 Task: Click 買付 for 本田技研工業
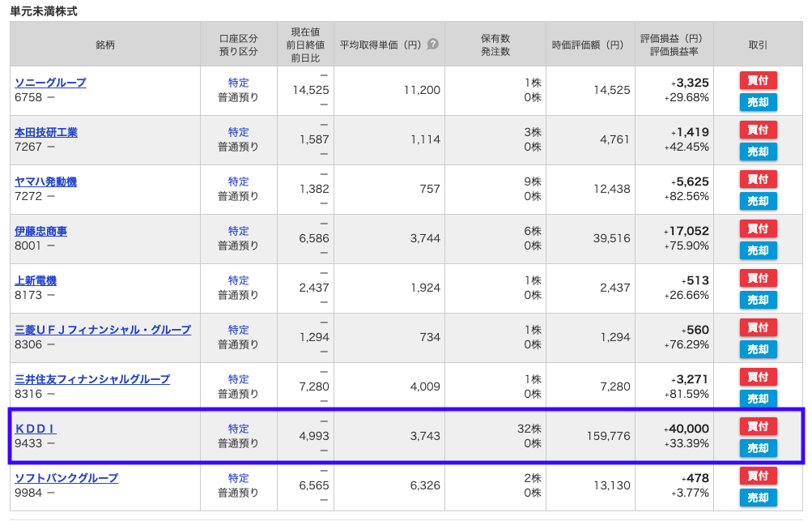[x=758, y=130]
